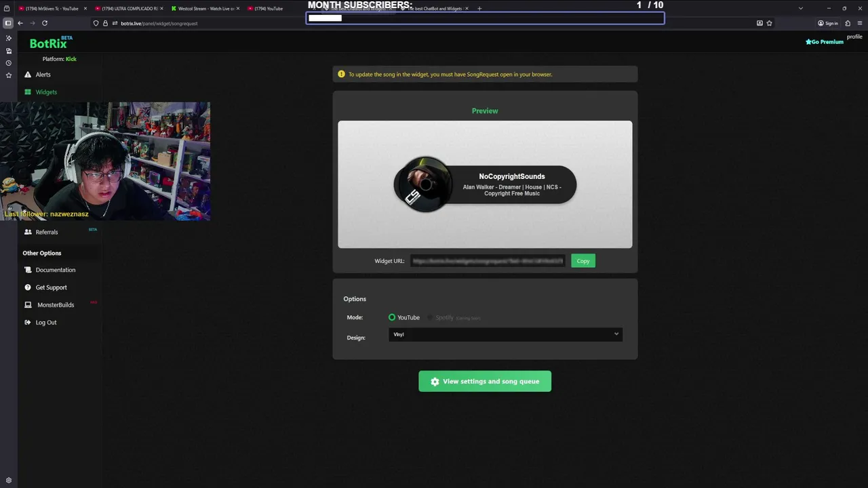This screenshot has height=488, width=868.
Task: Click the Documentation book icon
Action: [28, 270]
